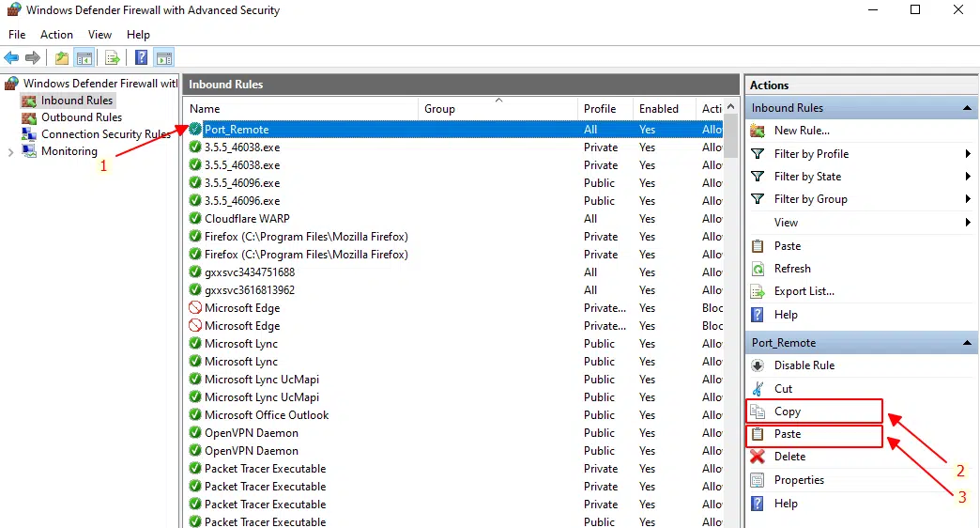Open the Action menu

click(56, 35)
